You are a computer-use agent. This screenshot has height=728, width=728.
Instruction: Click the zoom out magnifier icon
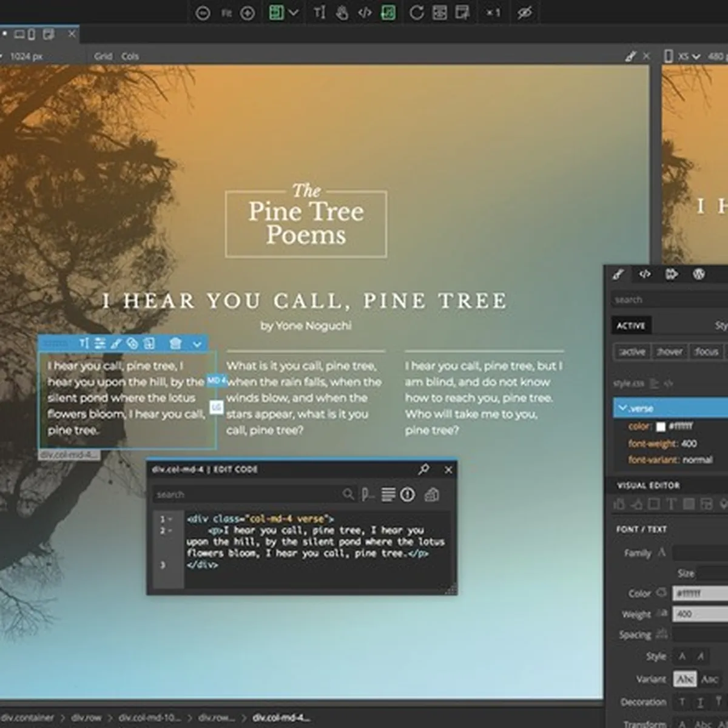pos(203,13)
